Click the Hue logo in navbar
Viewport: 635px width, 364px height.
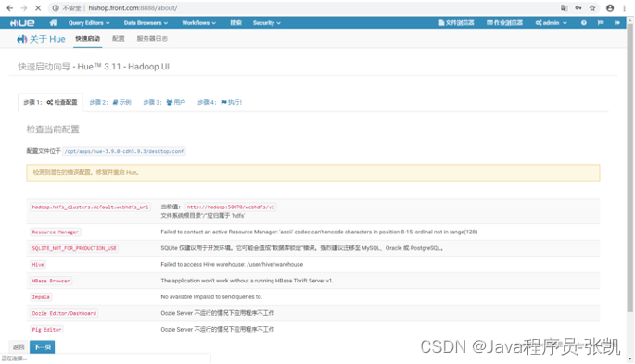click(x=22, y=23)
